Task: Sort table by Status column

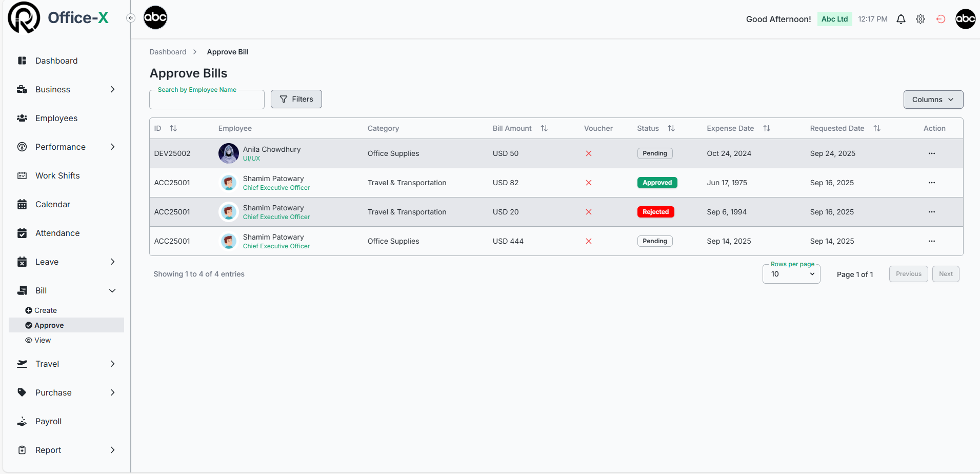Action: pos(671,128)
